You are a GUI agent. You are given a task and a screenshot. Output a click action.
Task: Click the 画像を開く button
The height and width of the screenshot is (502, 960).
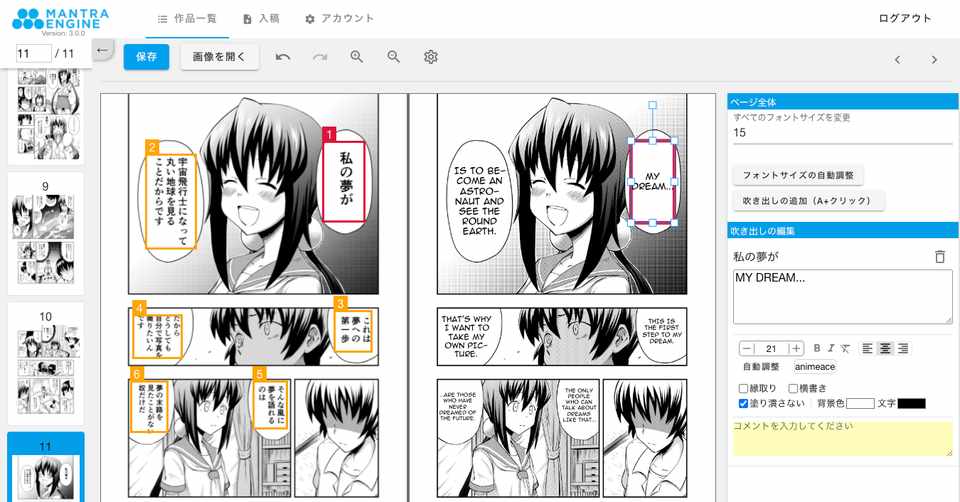(x=219, y=57)
